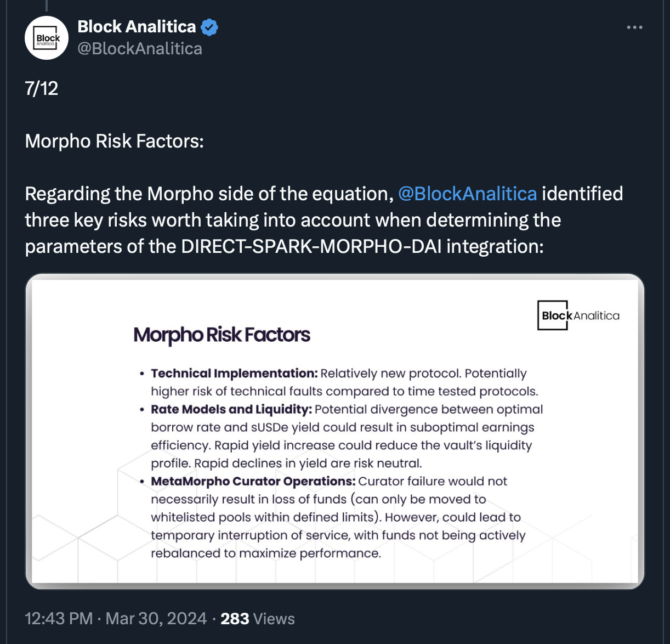This screenshot has width=670, height=644.
Task: Follow the @BlockAnalitica mention in tweet text
Action: [467, 194]
